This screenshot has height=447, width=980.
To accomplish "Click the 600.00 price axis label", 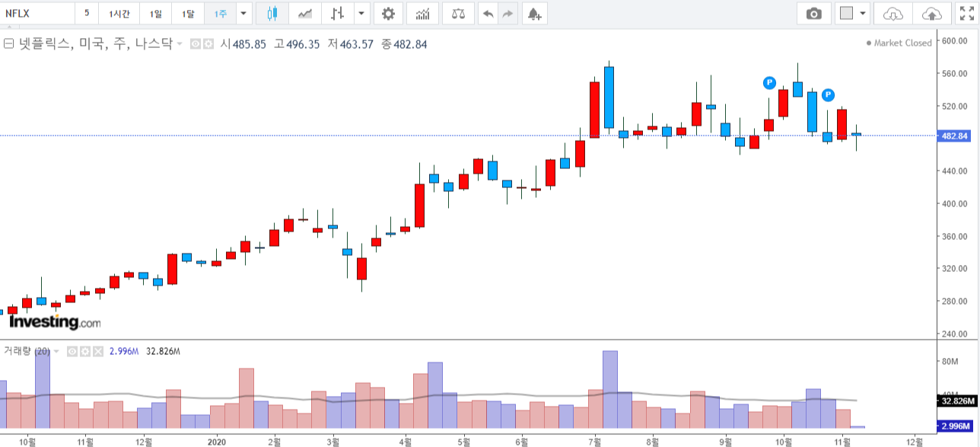I will [x=954, y=41].
